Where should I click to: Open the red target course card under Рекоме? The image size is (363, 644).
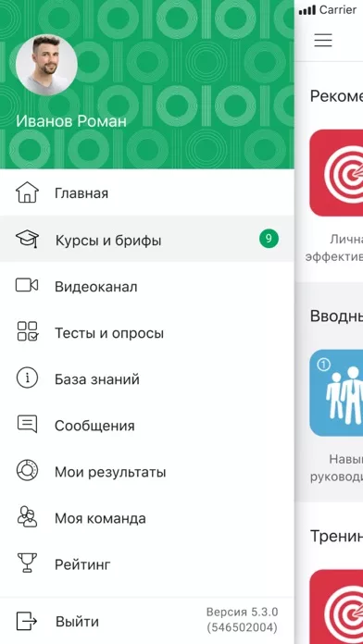point(336,173)
